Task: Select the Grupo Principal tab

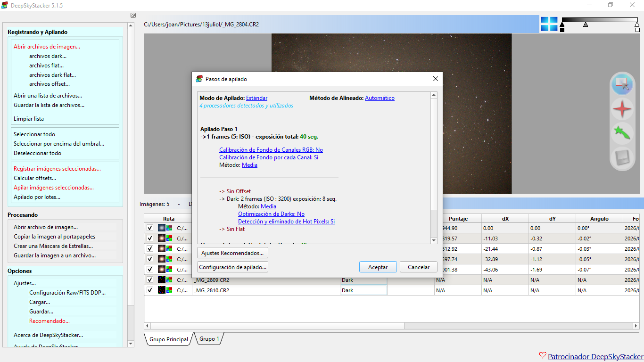Action: pos(169,339)
